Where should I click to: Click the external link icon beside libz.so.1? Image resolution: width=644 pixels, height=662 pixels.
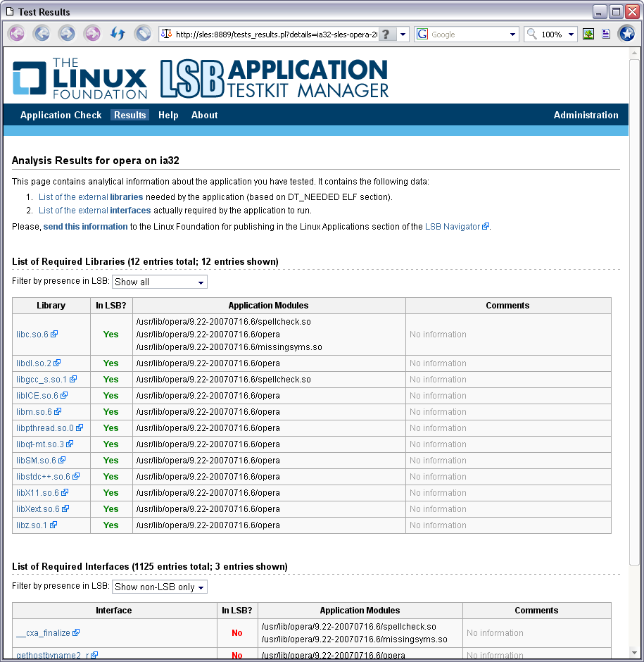pyautogui.click(x=53, y=525)
